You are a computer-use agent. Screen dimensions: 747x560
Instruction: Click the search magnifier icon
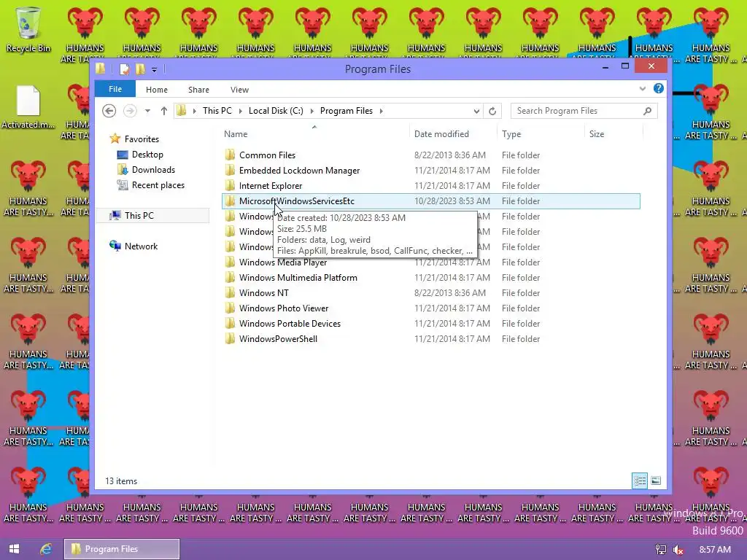click(x=647, y=111)
